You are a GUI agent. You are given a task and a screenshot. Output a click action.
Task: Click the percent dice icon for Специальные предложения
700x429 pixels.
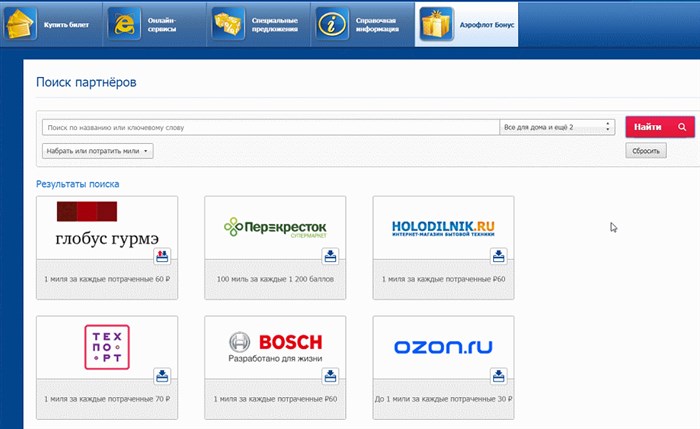tap(228, 24)
